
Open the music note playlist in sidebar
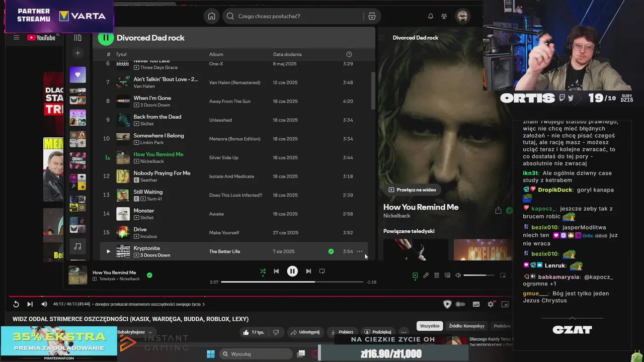pos(77,246)
